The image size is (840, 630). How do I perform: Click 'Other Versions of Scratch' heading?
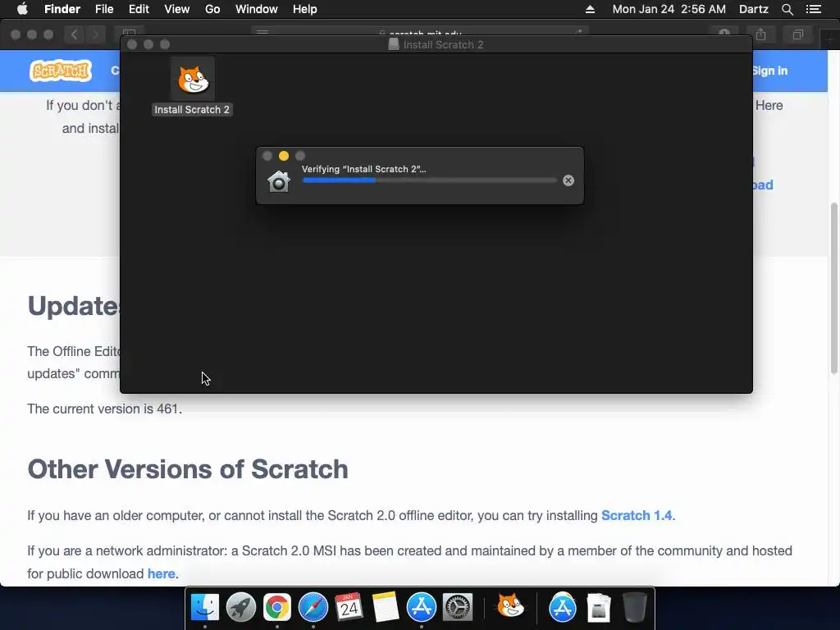click(x=188, y=469)
